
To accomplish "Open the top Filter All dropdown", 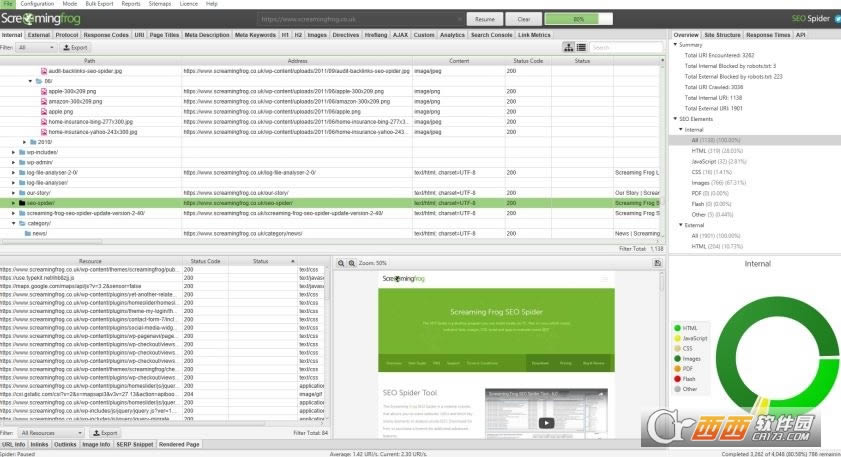I will pyautogui.click(x=36, y=48).
